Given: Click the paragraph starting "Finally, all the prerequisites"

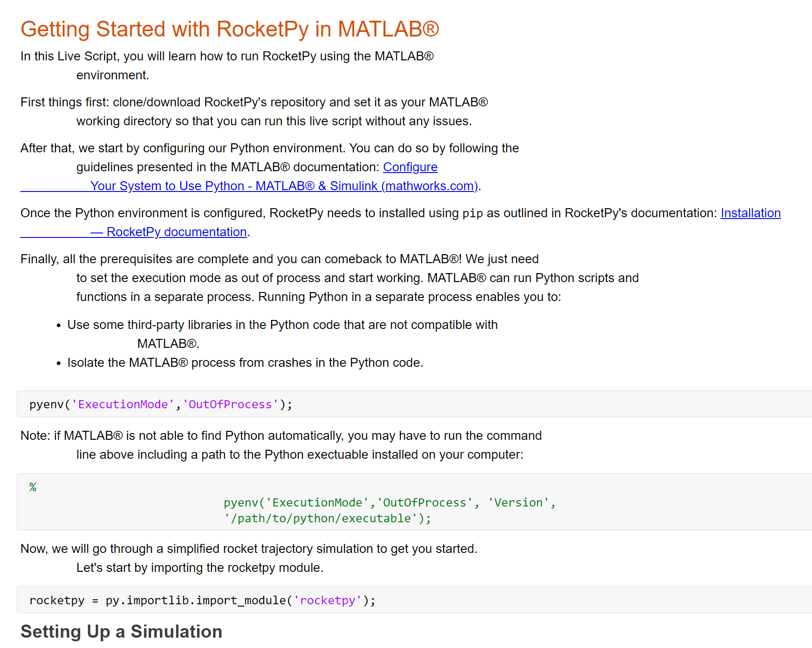Looking at the screenshot, I should 330,278.
